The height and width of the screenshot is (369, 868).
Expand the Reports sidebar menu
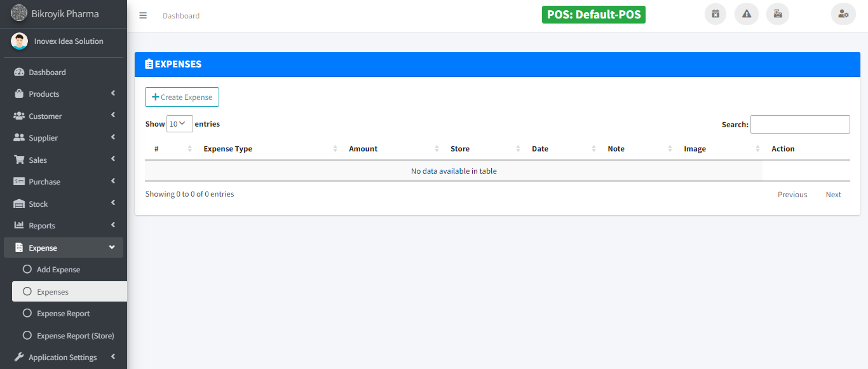point(64,226)
